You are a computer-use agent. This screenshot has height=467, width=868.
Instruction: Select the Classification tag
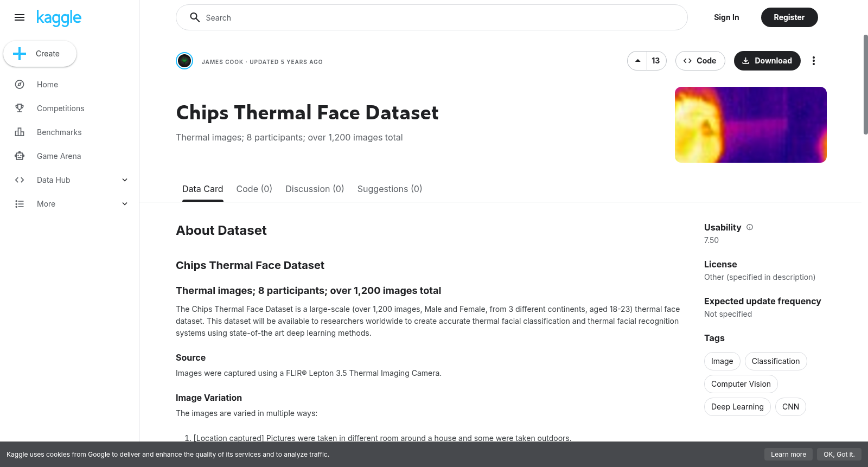coord(775,361)
